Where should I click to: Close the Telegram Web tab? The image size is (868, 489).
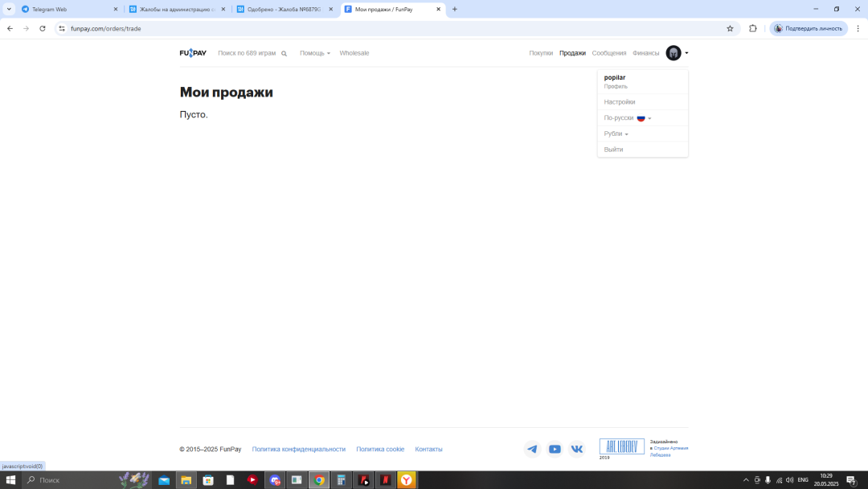click(116, 10)
